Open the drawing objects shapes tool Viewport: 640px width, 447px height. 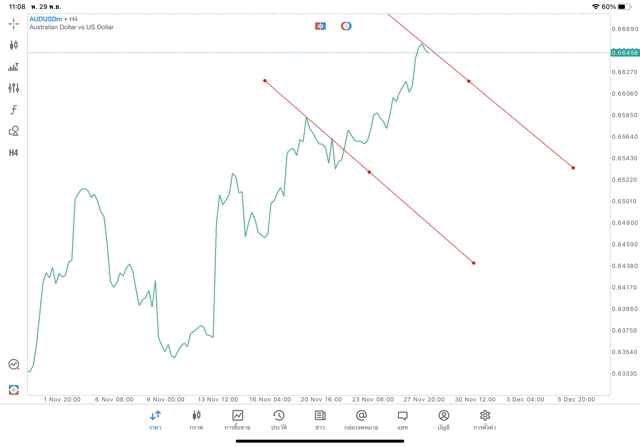click(14, 131)
